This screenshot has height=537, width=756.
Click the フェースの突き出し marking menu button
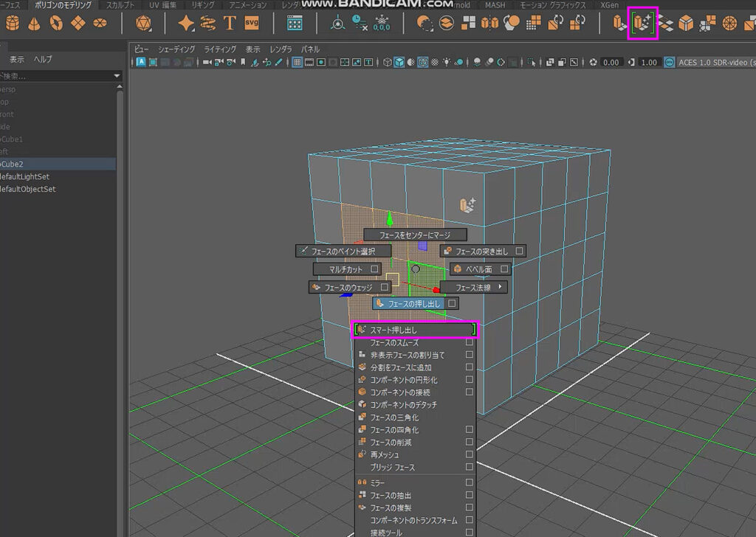pos(483,251)
